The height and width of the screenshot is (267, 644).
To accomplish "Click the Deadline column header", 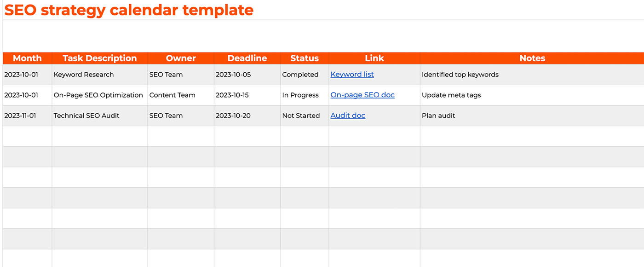I will click(x=247, y=58).
